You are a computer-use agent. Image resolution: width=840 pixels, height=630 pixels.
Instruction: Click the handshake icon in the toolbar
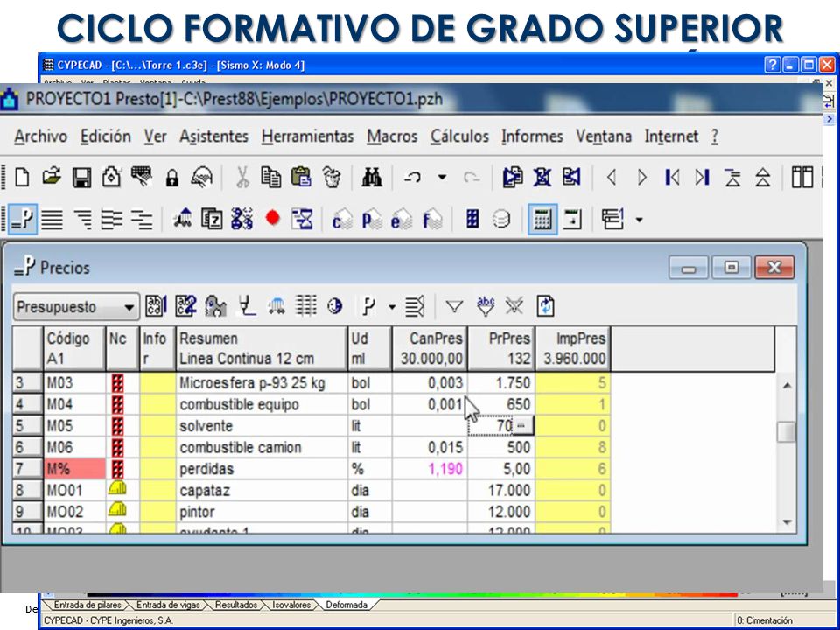click(202, 178)
